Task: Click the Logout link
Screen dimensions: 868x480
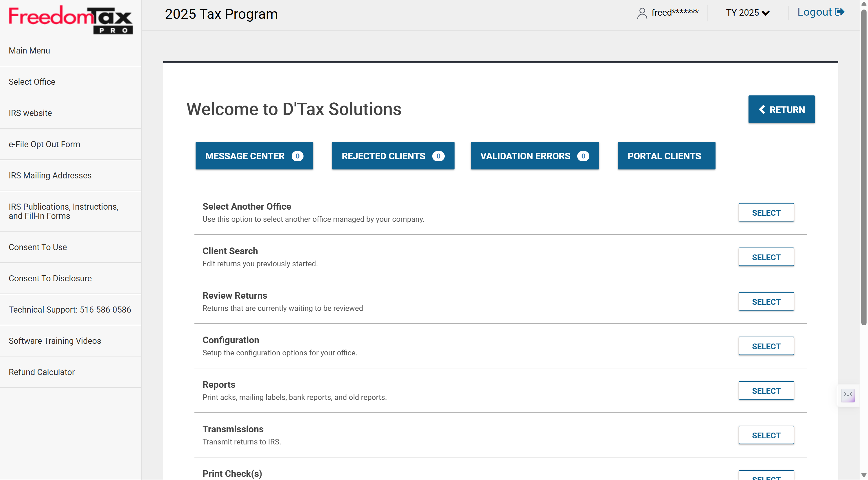Action: pyautogui.click(x=821, y=12)
